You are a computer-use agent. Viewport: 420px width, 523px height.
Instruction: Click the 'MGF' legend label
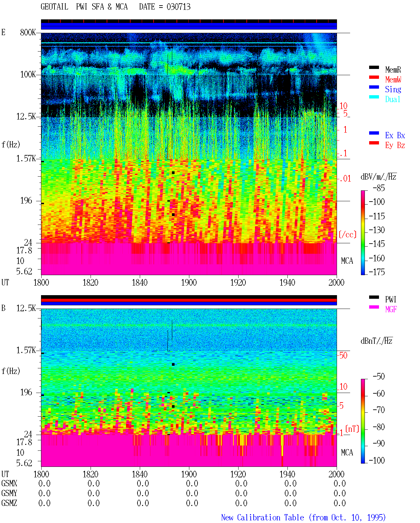click(x=391, y=309)
